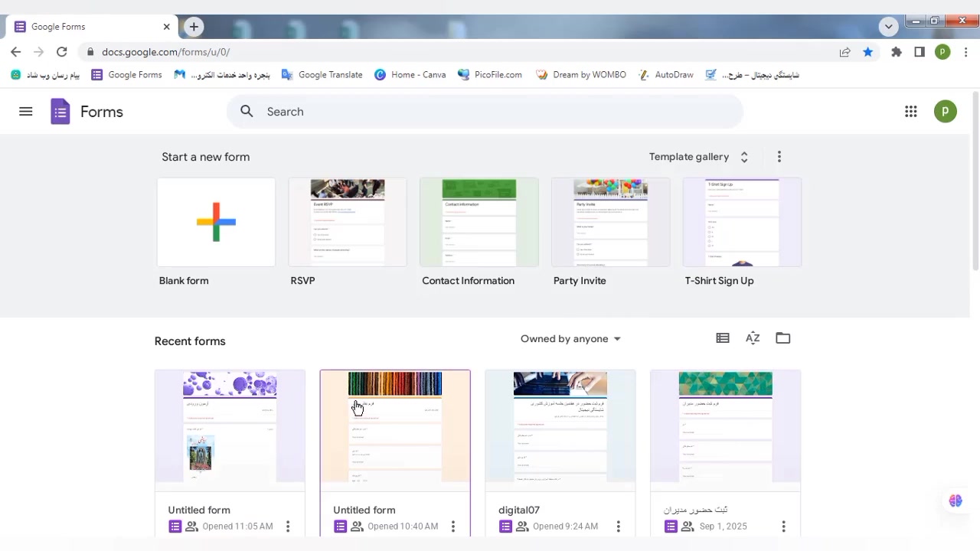Image resolution: width=980 pixels, height=551 pixels.
Task: Select the Google Forms browser tab
Action: (x=92, y=27)
